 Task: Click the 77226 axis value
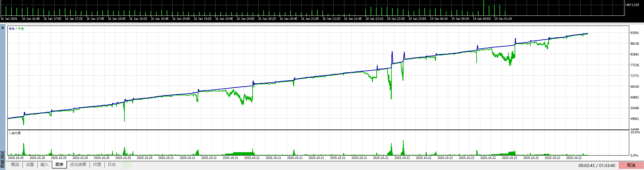635,65
